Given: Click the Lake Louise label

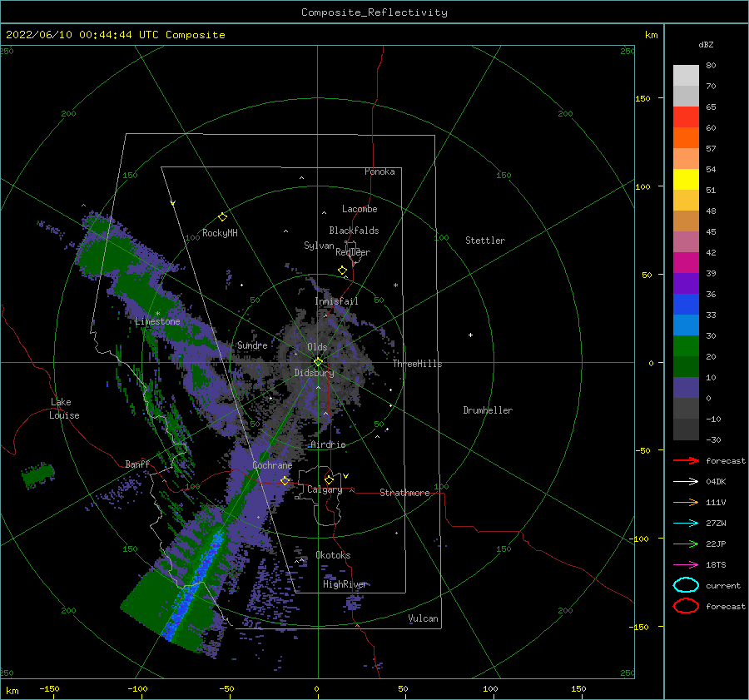Looking at the screenshot, I should [64, 409].
